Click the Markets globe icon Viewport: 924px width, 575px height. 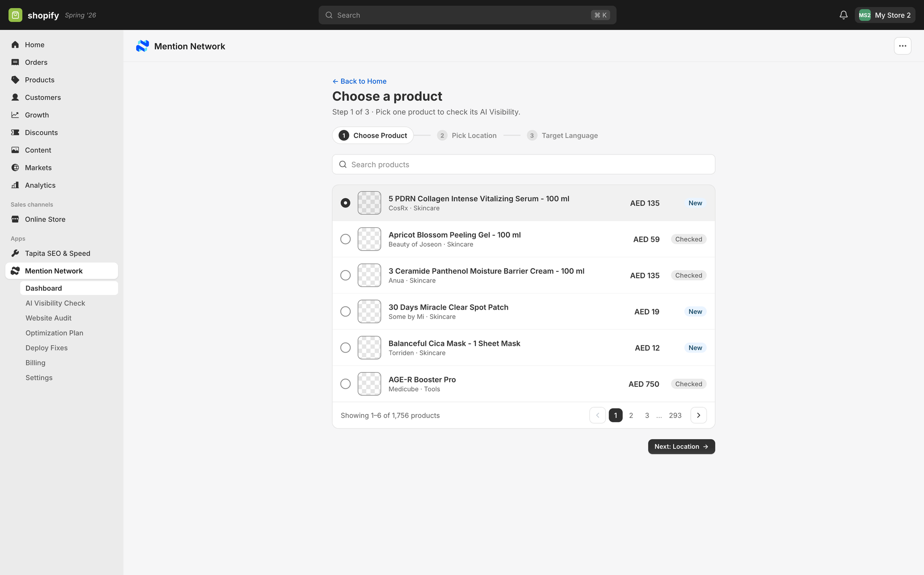tap(15, 168)
